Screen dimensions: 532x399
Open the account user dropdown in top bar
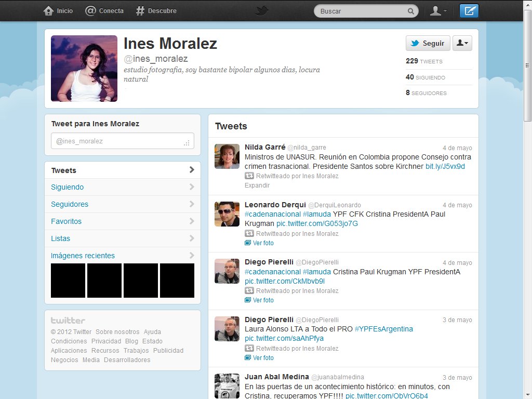click(x=438, y=11)
